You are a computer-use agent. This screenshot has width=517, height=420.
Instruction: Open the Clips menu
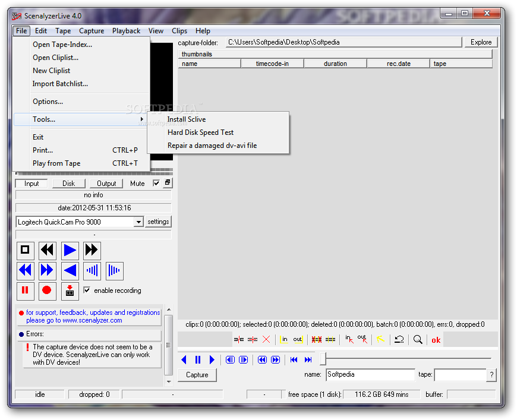[179, 31]
